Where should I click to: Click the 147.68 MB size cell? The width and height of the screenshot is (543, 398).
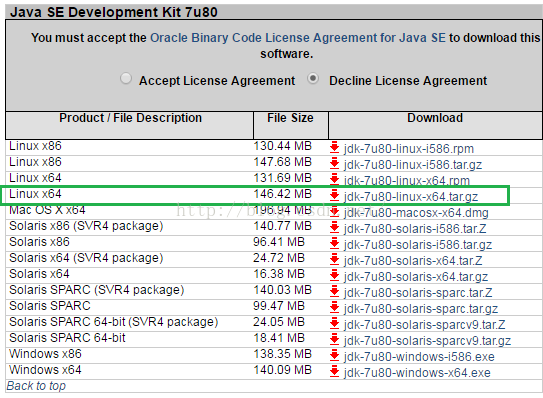(x=283, y=162)
